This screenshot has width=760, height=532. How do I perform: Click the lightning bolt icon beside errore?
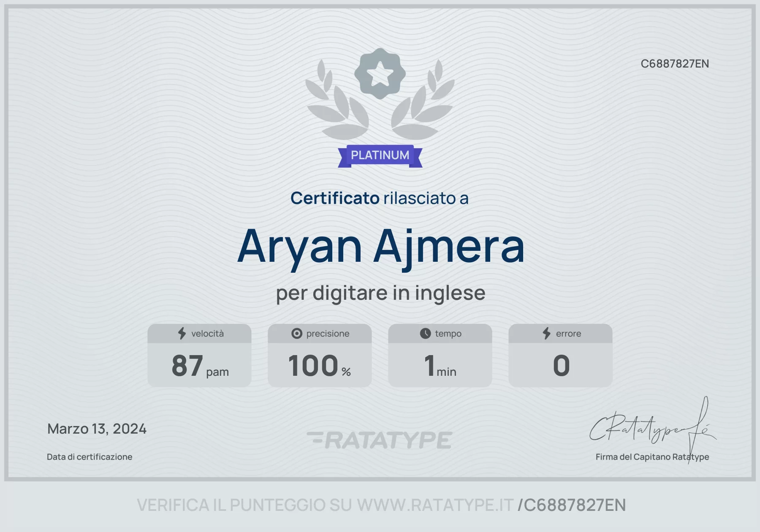[x=547, y=334]
